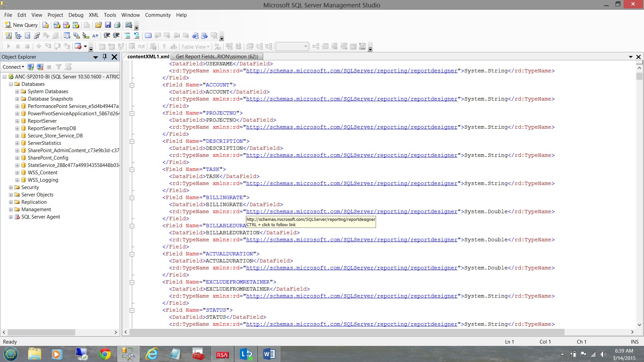Click the Disconnect server icon in Object Explorer
Viewport: 644px width, 362px height.
(x=40, y=67)
